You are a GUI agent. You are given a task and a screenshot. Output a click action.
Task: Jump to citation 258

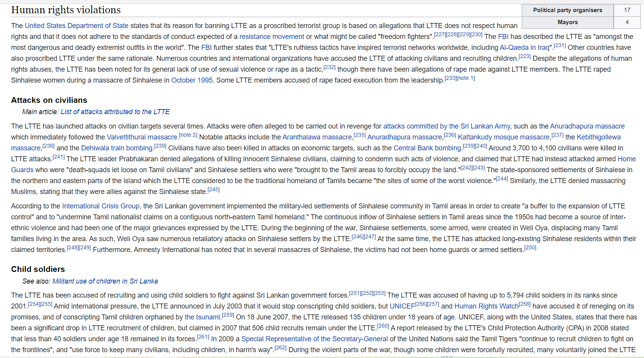pyautogui.click(x=525, y=304)
